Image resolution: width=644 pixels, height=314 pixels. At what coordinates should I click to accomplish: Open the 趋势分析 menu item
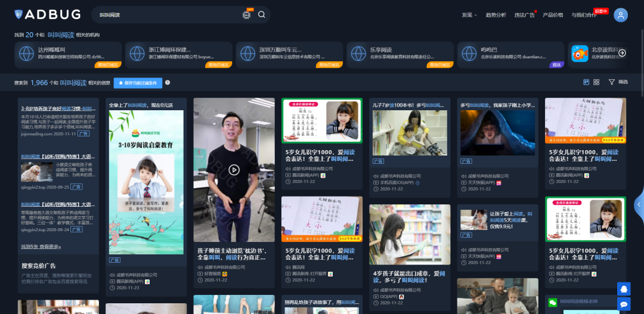coord(496,15)
